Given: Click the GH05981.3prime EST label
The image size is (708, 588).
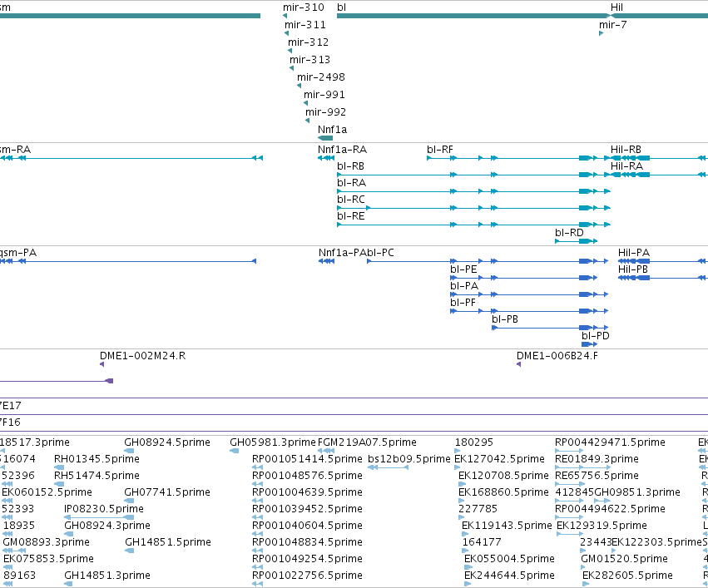Looking at the screenshot, I should tap(273, 442).
